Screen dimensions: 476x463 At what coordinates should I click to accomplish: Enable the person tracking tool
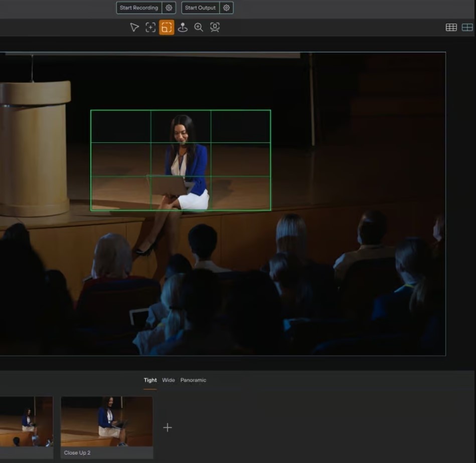coord(215,28)
